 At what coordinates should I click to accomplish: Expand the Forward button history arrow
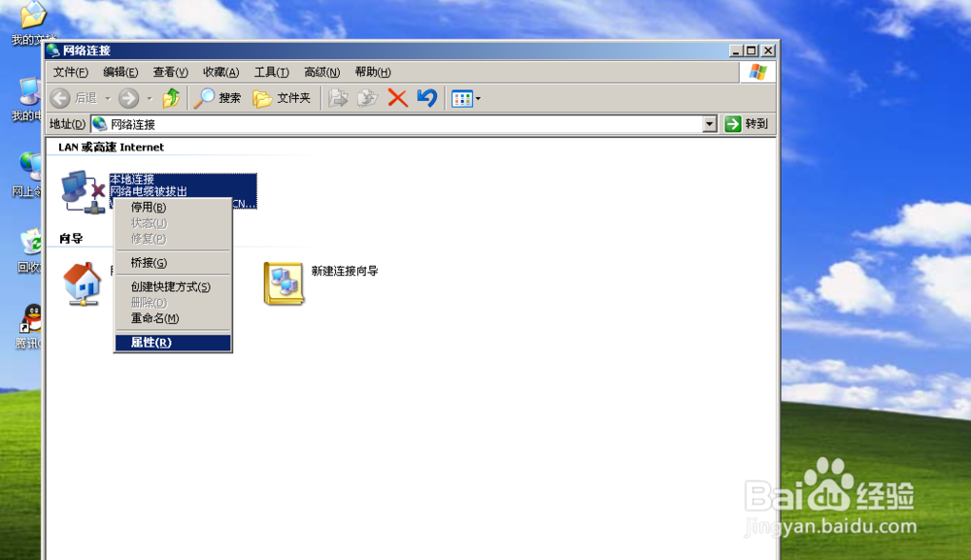coord(150,98)
